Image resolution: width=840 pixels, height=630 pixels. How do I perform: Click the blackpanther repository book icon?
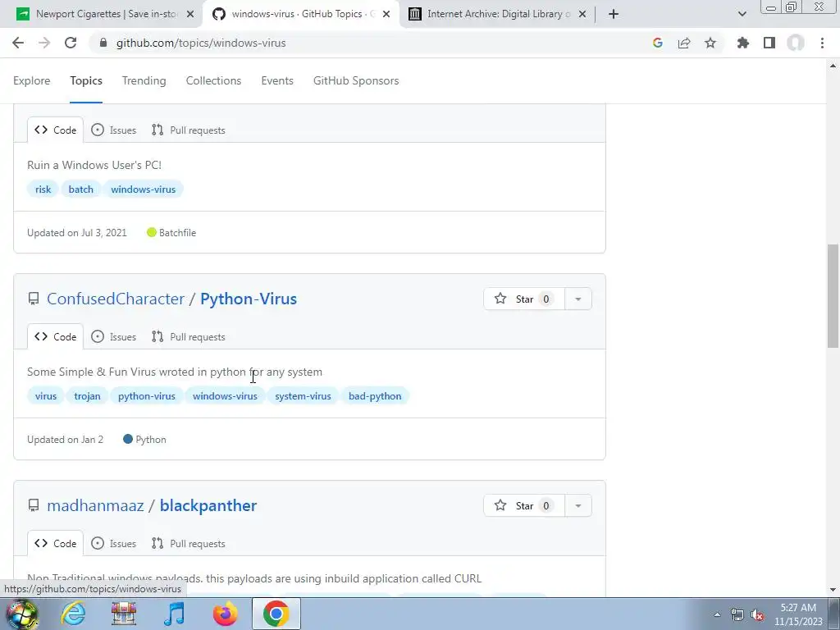pyautogui.click(x=34, y=505)
